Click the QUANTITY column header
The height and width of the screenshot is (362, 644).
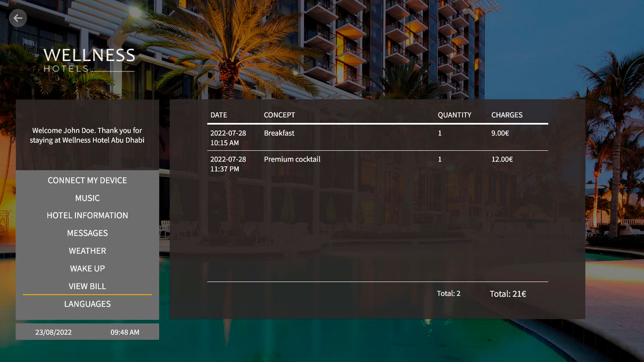click(x=454, y=115)
